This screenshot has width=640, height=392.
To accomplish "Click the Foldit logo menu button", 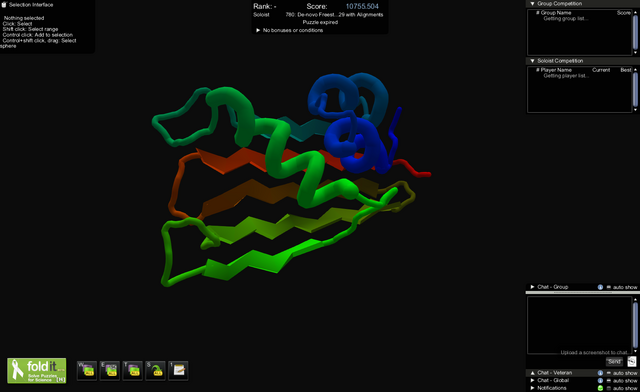I will coord(37,370).
